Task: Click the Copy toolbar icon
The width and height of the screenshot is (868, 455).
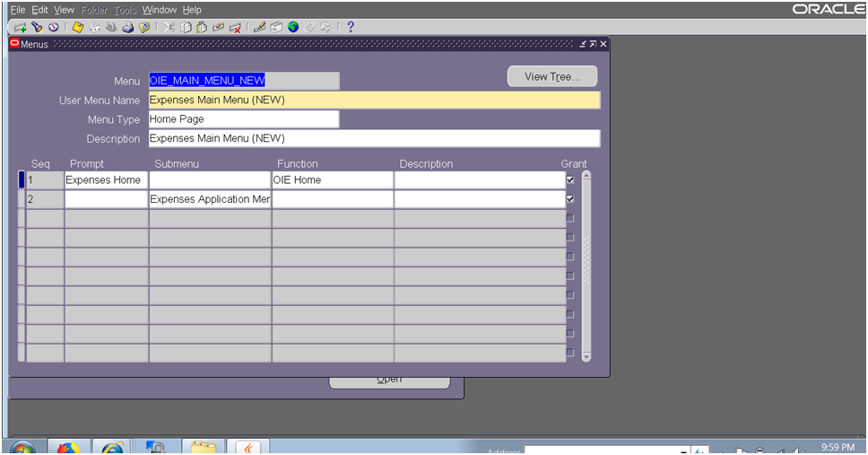Action: click(186, 27)
